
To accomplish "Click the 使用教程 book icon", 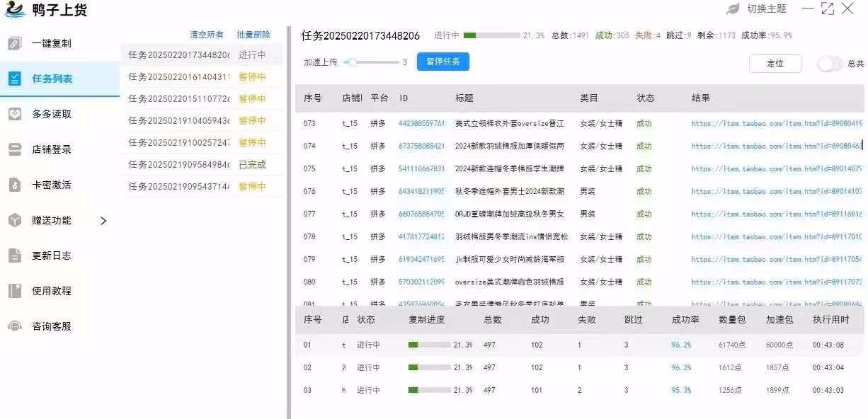I will coord(15,291).
